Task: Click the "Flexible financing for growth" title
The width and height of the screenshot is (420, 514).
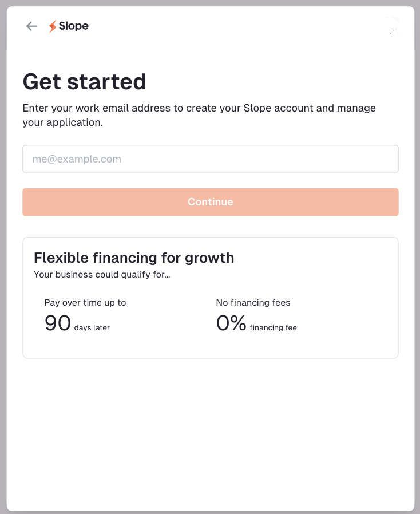Action: (134, 258)
